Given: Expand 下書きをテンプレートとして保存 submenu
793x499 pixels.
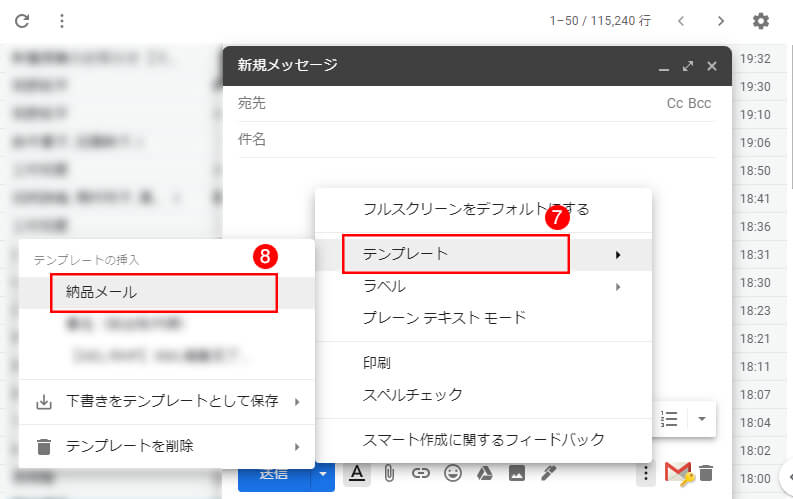Looking at the screenshot, I should tap(166, 402).
